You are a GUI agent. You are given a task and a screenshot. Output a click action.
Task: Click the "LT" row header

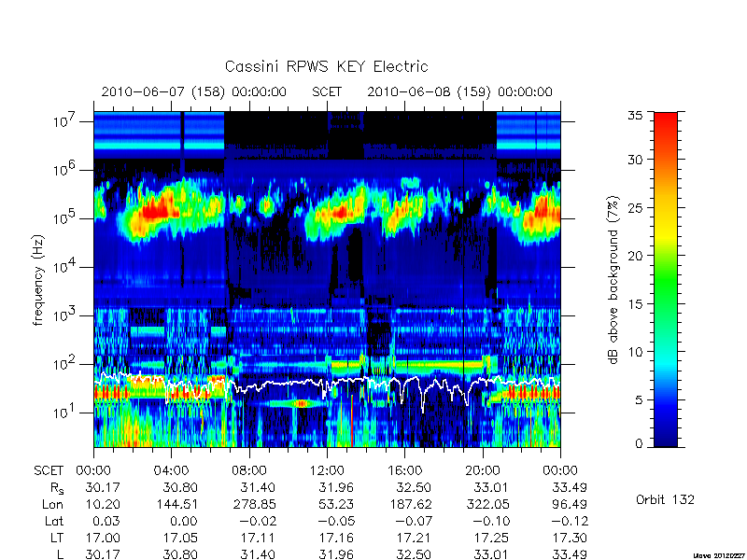click(57, 539)
